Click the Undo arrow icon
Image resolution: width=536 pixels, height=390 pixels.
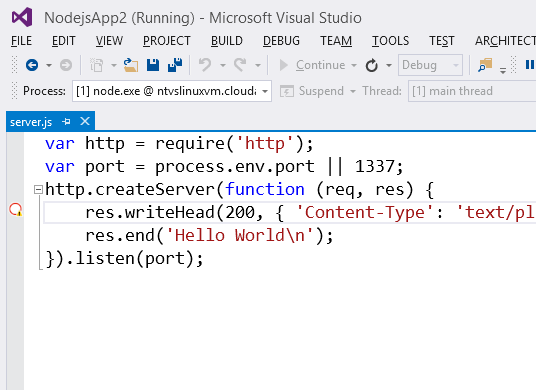tap(205, 65)
